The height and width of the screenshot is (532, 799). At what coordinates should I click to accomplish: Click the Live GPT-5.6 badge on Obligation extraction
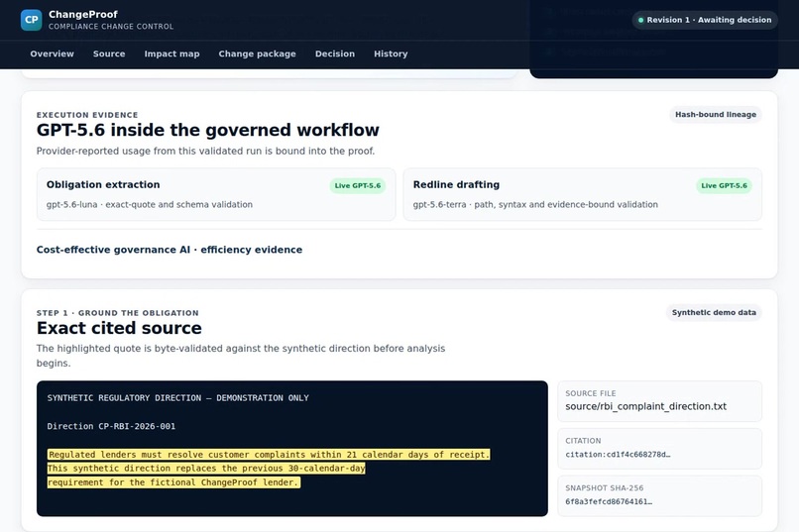[357, 186]
